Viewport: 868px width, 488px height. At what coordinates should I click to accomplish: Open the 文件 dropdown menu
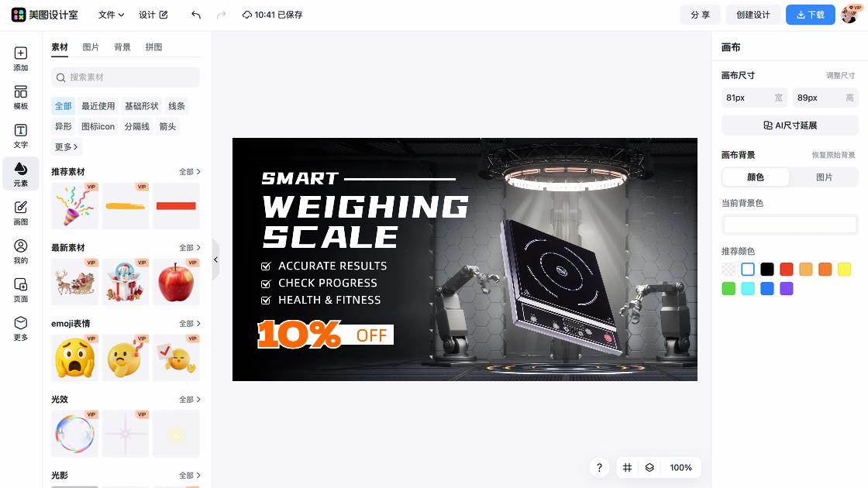coord(112,15)
